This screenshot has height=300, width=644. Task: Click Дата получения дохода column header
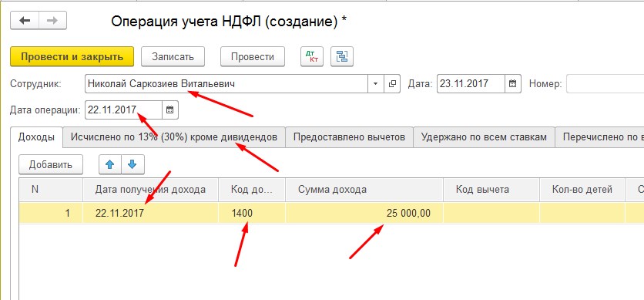click(151, 190)
